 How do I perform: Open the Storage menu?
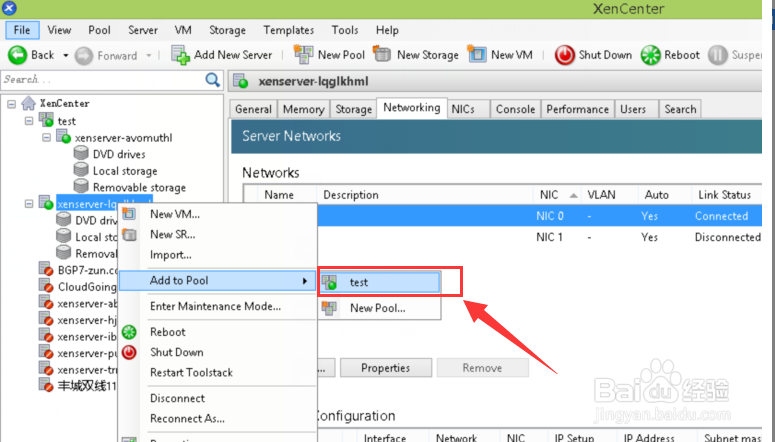pos(227,30)
